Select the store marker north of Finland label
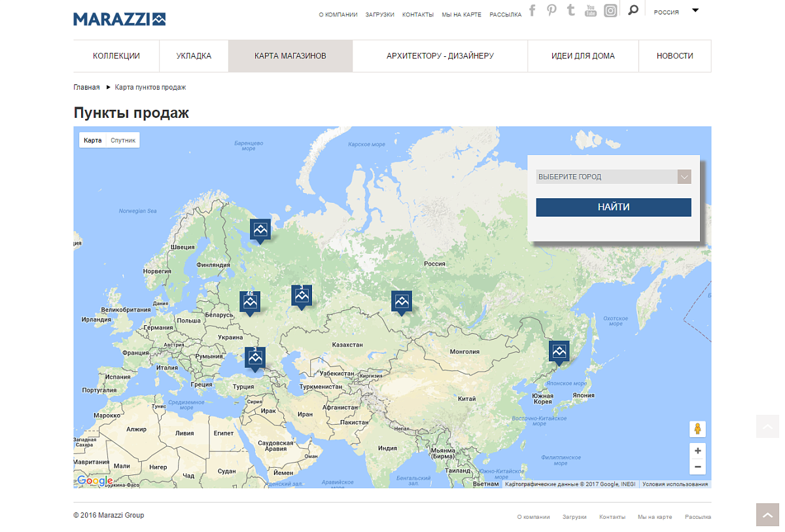Screen dimensions: 785x532 tap(260, 230)
